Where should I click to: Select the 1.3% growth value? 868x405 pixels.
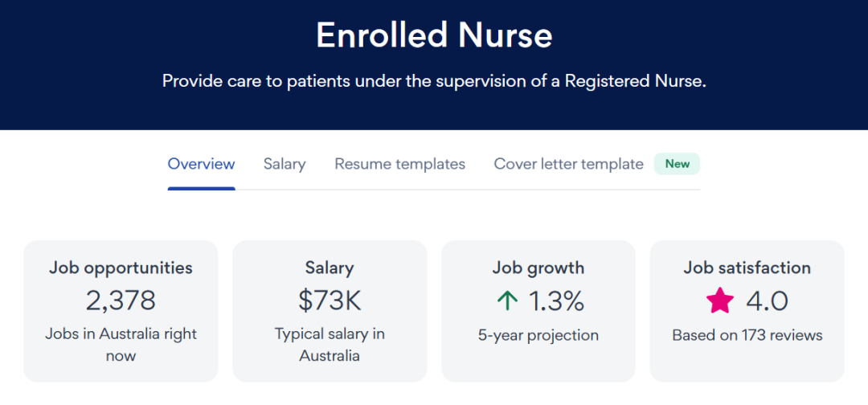[556, 301]
